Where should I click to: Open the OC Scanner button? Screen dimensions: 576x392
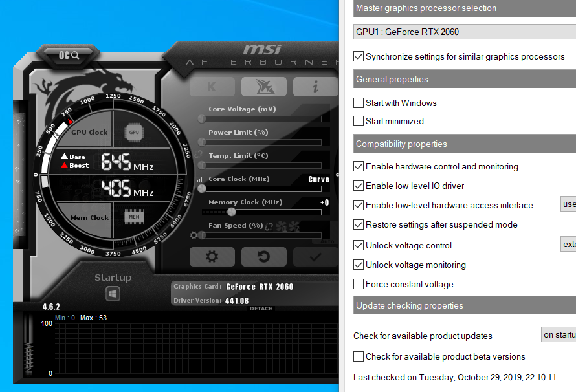click(69, 56)
